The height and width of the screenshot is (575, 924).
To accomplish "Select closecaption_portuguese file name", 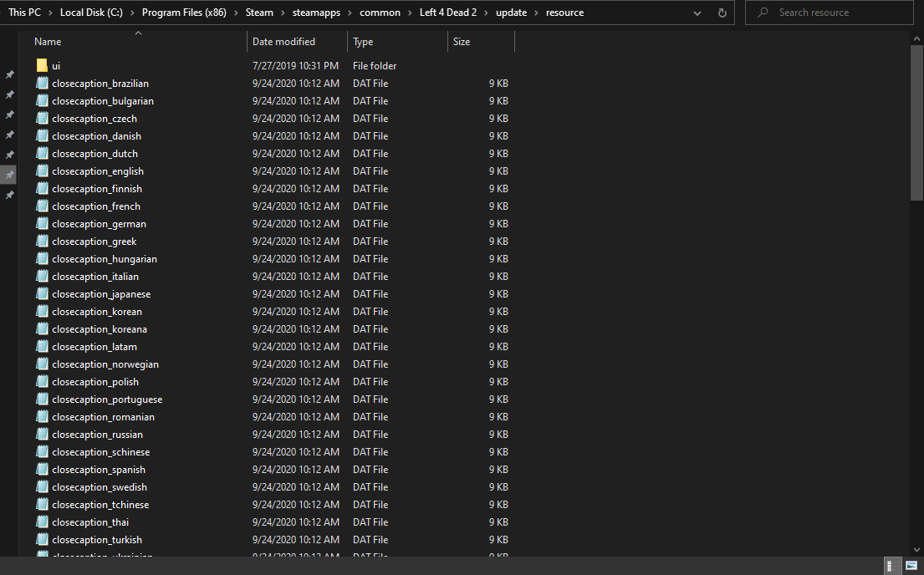I will [x=107, y=399].
